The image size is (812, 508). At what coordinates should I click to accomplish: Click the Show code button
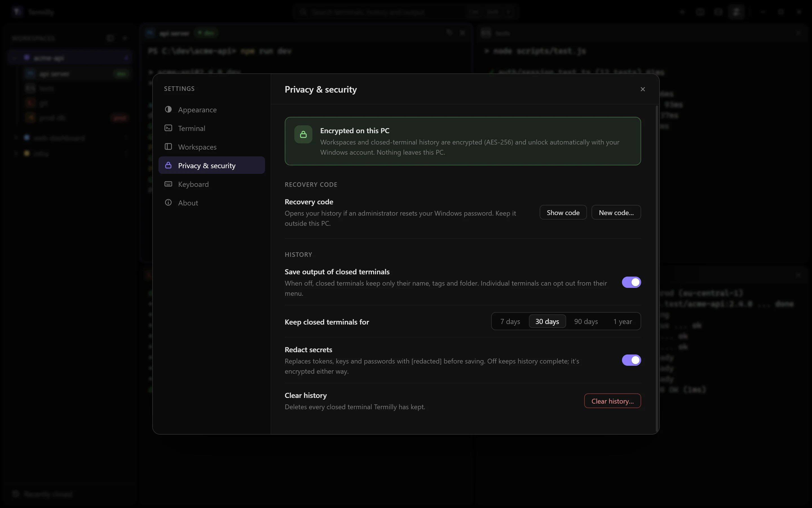pyautogui.click(x=563, y=212)
